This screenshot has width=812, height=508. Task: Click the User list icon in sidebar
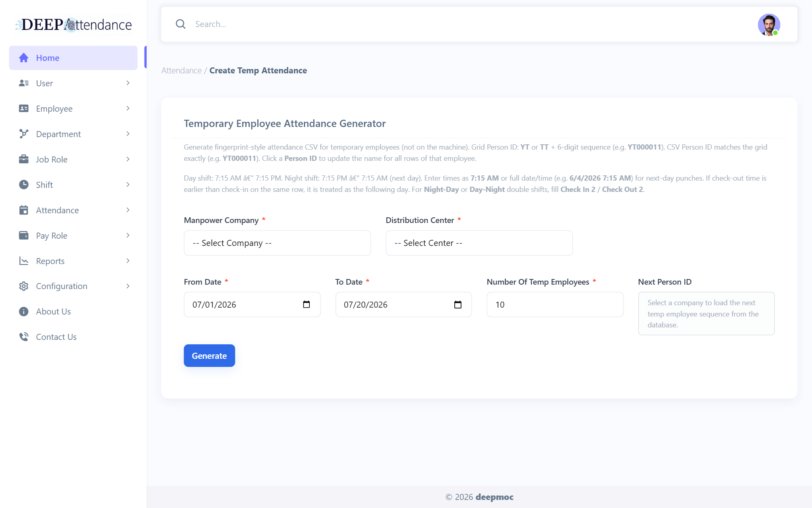click(24, 83)
